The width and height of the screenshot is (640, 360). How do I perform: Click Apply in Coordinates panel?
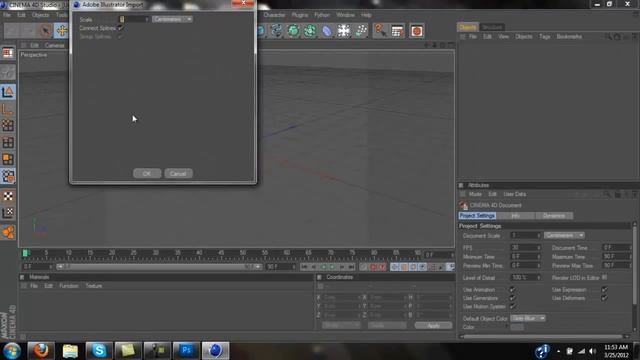coord(433,325)
